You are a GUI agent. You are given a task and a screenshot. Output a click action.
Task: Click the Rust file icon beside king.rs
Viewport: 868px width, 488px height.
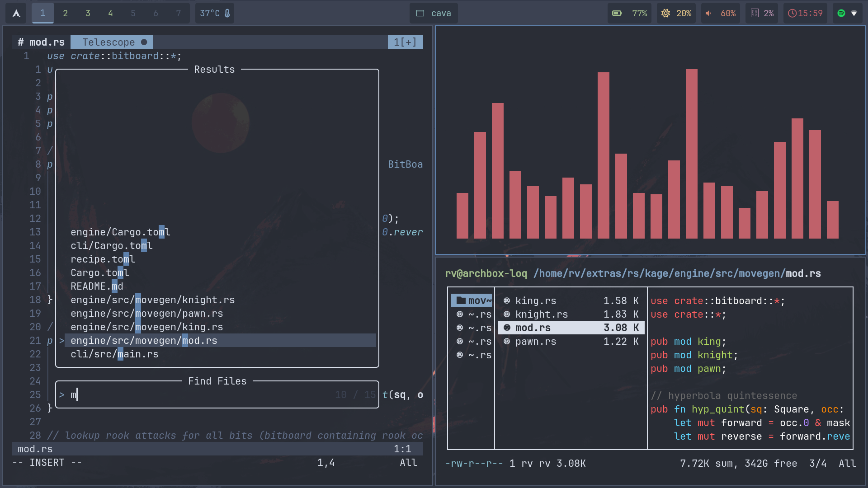(x=507, y=301)
